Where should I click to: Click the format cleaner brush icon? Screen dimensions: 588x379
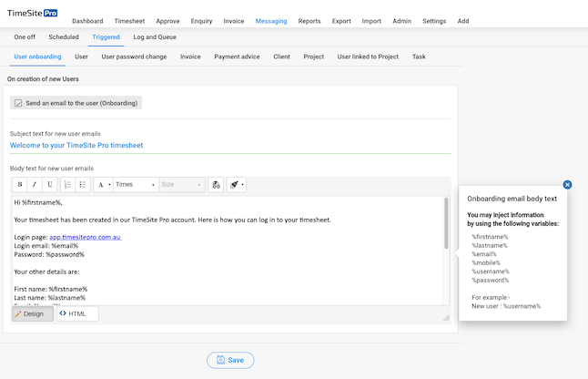234,185
